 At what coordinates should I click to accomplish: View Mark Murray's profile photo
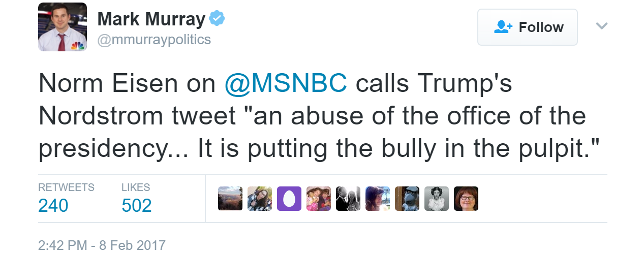63,27
